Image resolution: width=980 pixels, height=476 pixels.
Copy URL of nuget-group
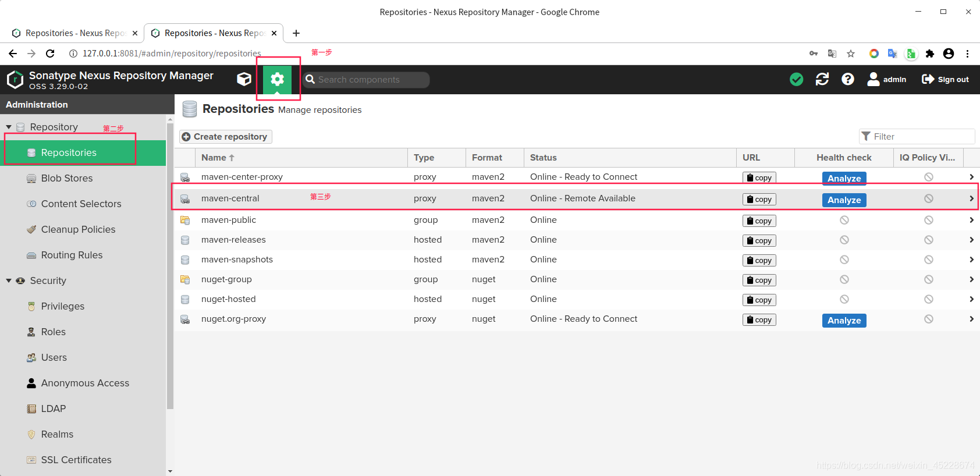point(759,280)
